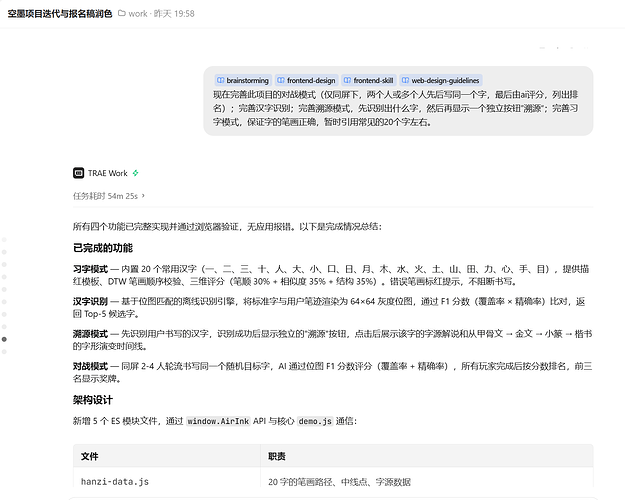
Task: Click the 架构设计 section heading
Action: 93,400
